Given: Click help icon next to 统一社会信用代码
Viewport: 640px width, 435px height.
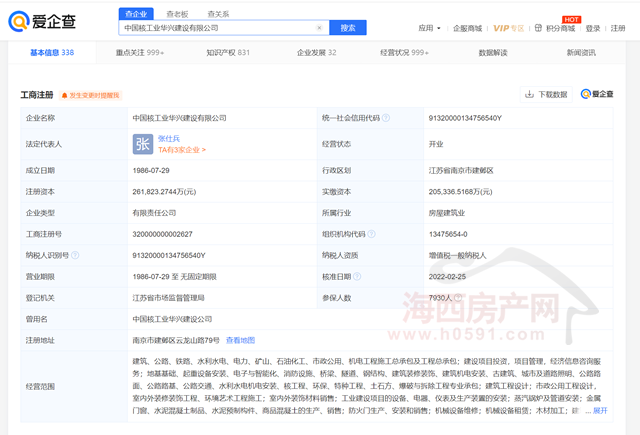Looking at the screenshot, I should (x=386, y=118).
